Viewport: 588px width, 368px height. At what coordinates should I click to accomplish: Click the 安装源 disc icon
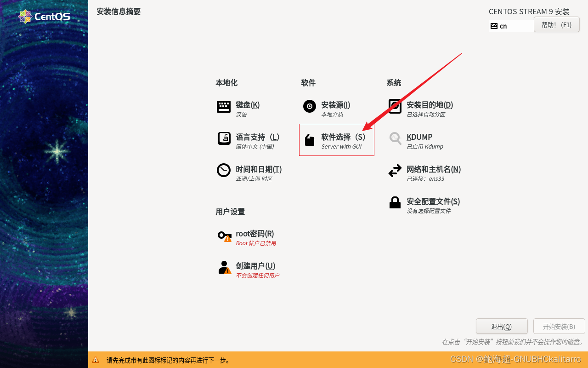click(x=309, y=106)
